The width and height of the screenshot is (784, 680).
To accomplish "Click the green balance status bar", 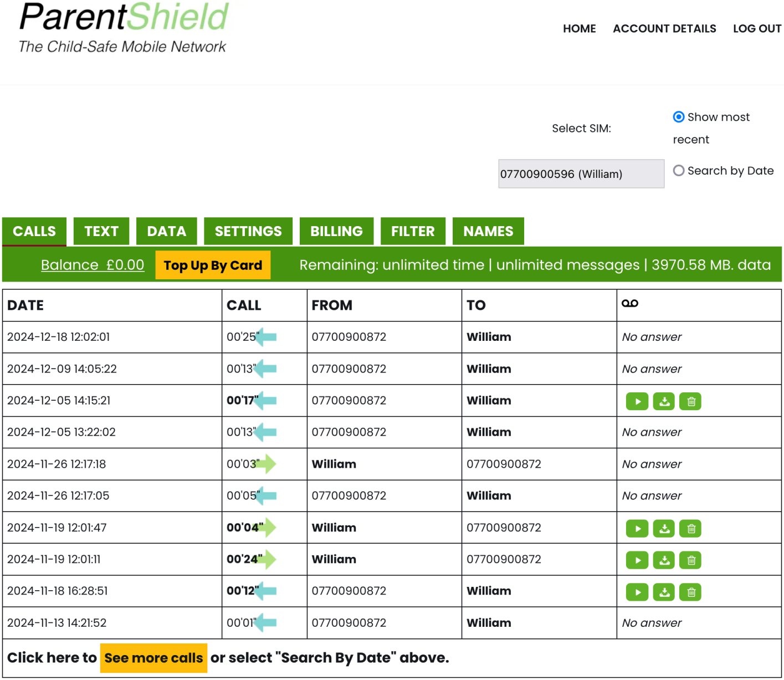I will click(x=532, y=265).
